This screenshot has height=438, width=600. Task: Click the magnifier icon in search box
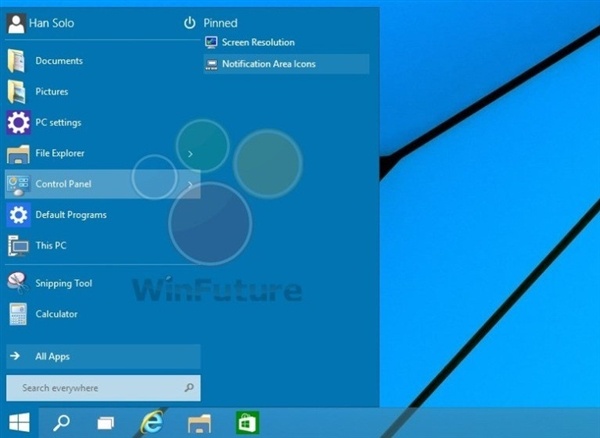click(x=189, y=388)
